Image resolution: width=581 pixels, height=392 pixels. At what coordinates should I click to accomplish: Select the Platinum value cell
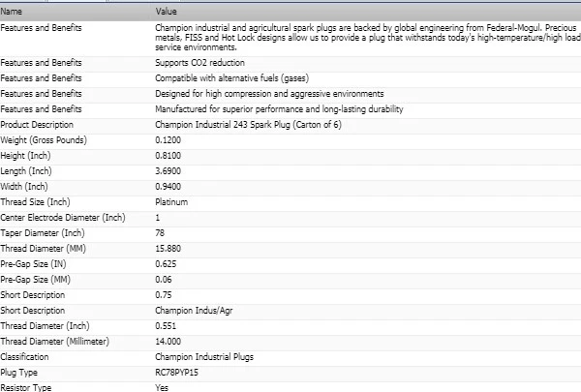click(x=171, y=202)
